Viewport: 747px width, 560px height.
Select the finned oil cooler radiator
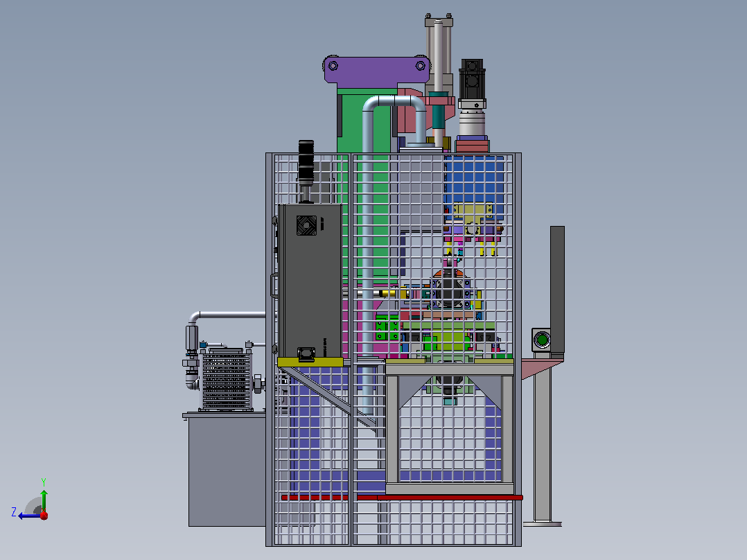(x=225, y=380)
